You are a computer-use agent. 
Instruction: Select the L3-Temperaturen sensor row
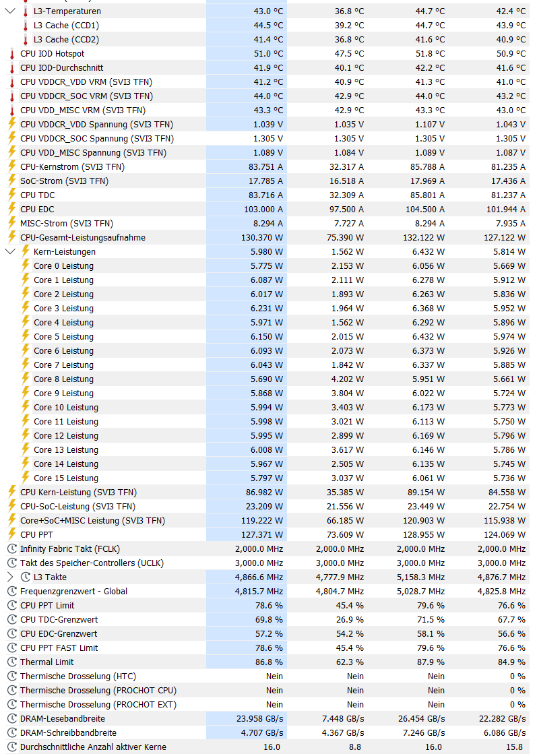pos(267,11)
